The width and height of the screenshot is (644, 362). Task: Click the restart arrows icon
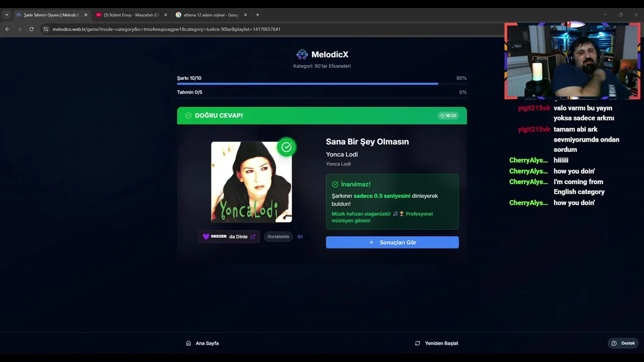[x=418, y=343]
